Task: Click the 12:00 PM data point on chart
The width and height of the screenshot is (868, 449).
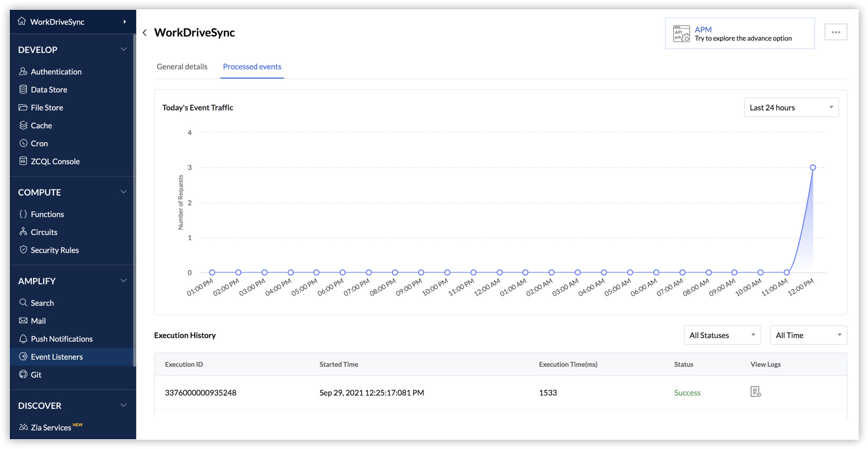Action: pyautogui.click(x=813, y=168)
